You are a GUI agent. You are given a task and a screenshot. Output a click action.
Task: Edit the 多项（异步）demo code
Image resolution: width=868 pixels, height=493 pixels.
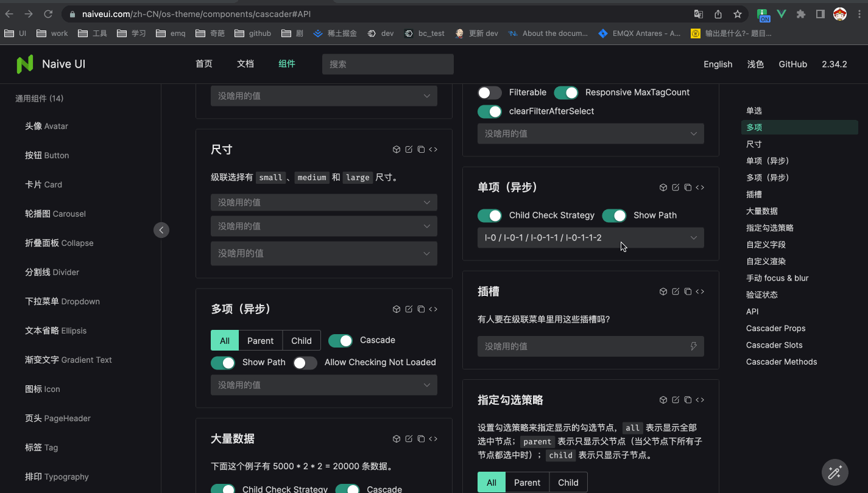tap(409, 309)
